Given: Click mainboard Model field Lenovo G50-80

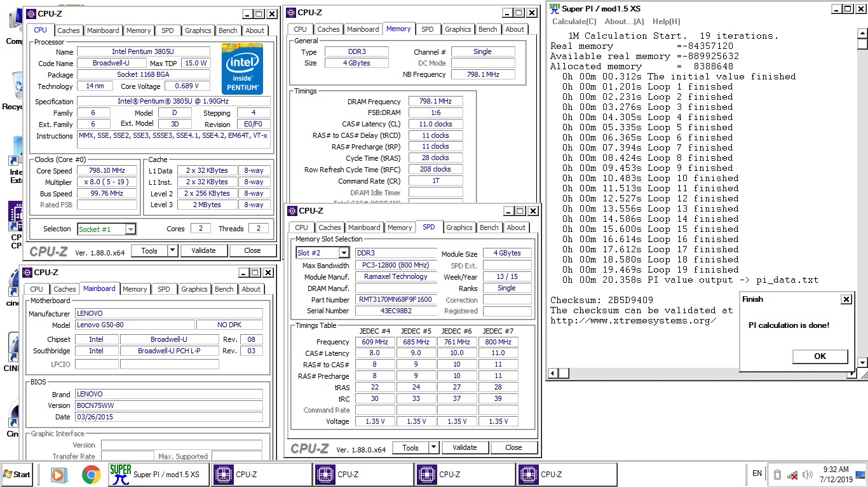Looking at the screenshot, I should coord(134,325).
